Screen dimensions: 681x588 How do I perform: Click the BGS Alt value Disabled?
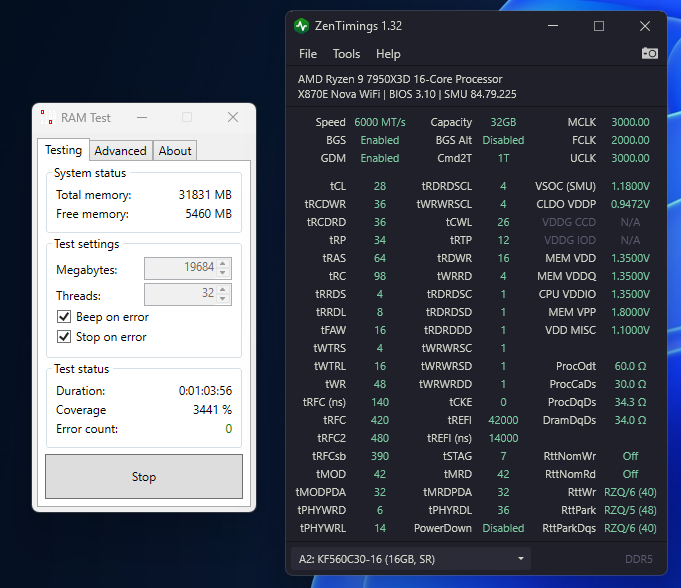point(503,140)
